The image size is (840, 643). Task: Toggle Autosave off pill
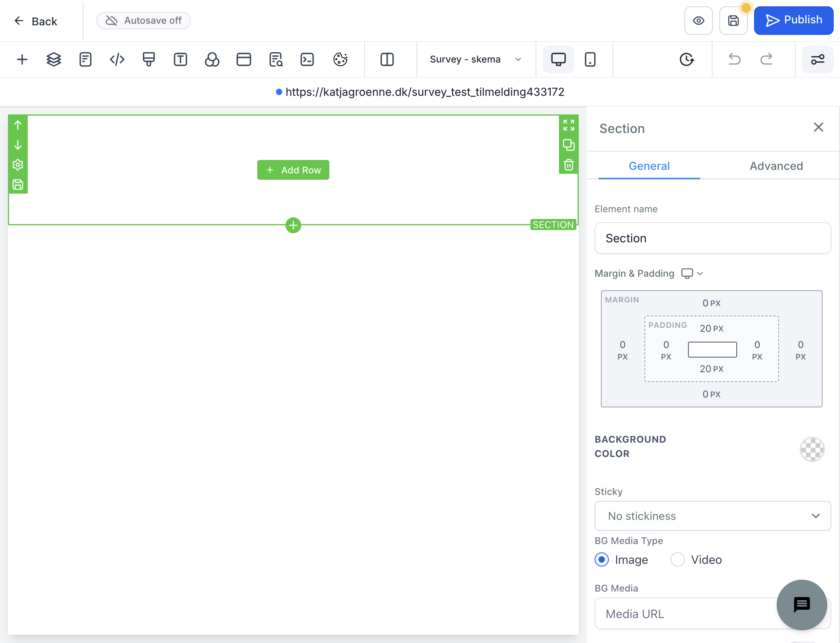coord(143,21)
